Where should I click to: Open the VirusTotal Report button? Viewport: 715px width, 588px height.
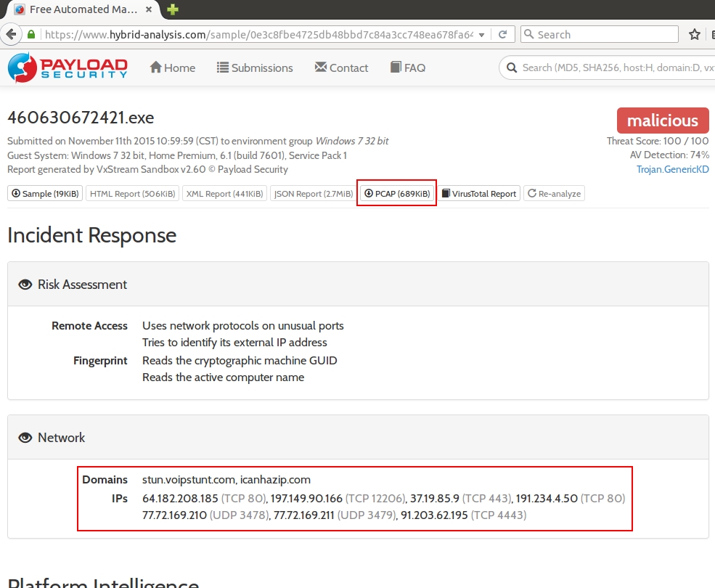(479, 193)
